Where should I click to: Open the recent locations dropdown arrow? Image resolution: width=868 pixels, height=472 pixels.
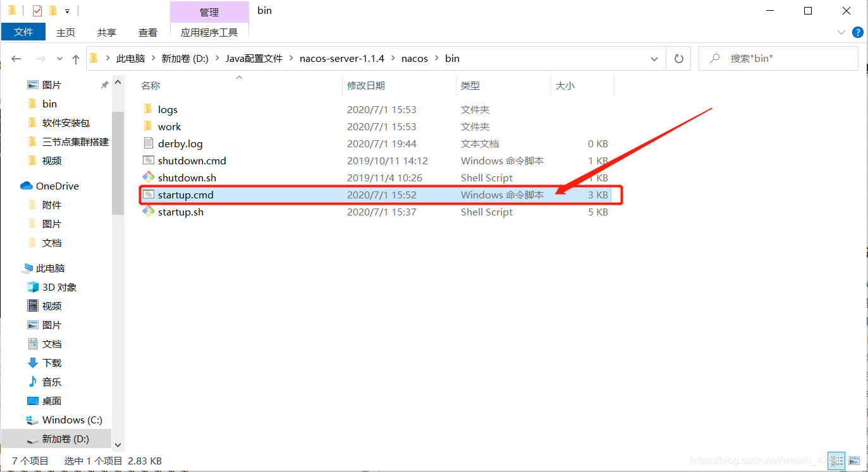click(60, 59)
